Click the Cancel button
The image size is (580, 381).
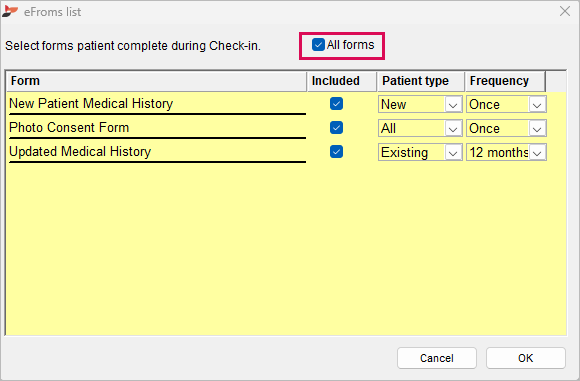[x=437, y=358]
